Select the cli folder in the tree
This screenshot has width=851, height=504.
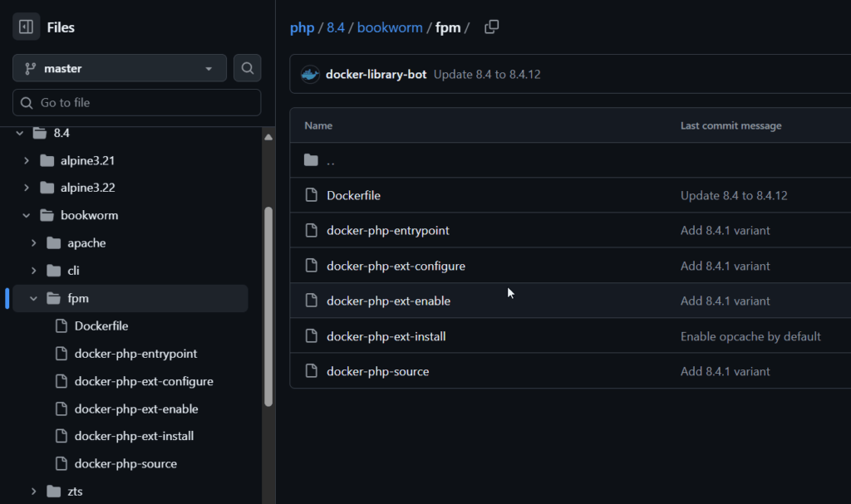point(74,271)
